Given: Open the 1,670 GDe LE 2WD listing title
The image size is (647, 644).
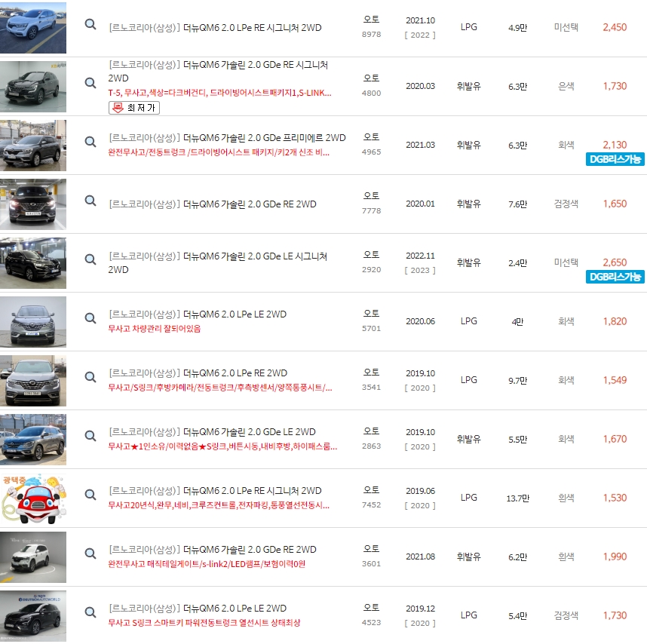Looking at the screenshot, I should point(212,432).
